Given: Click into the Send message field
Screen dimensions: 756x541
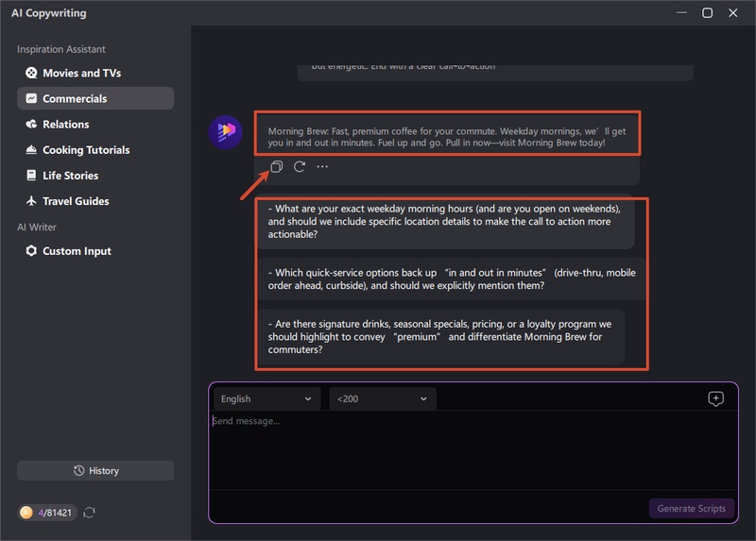Looking at the screenshot, I should tap(473, 450).
